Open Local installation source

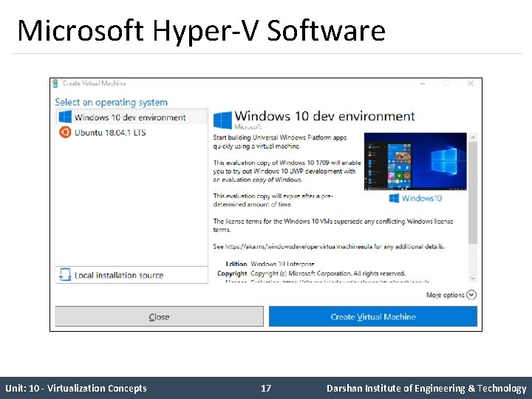[x=132, y=275]
